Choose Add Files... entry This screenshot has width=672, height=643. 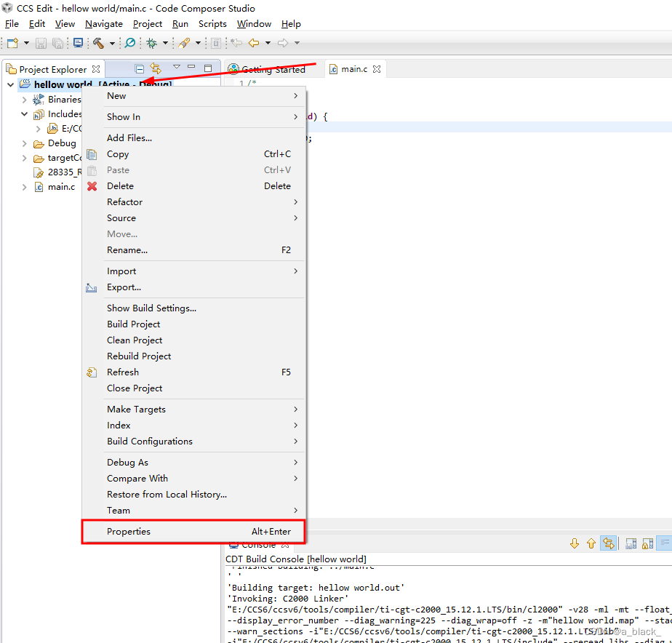(193, 138)
